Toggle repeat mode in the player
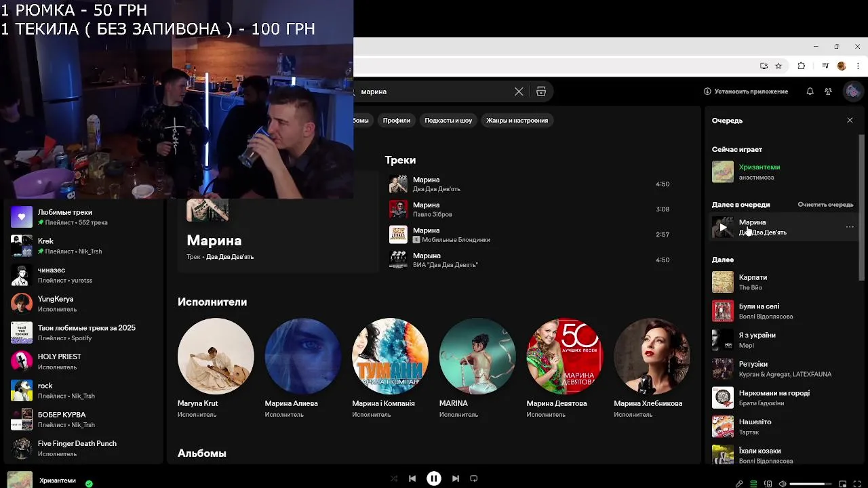 [x=474, y=479]
